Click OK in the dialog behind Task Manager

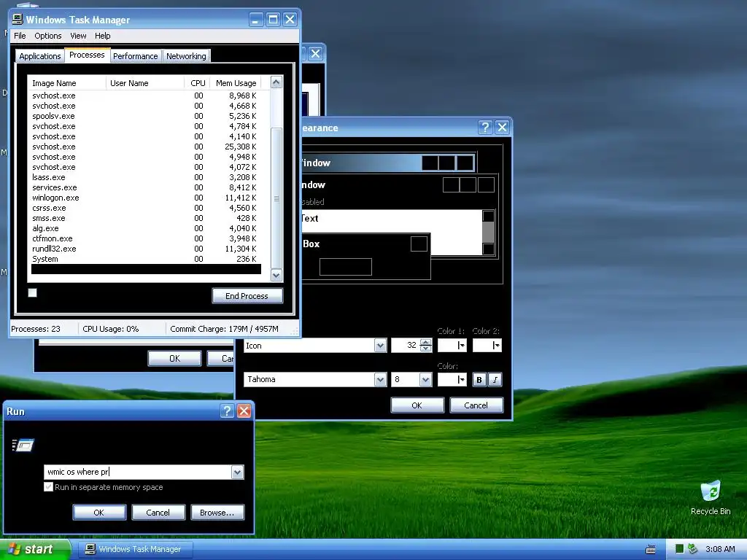[x=174, y=358]
